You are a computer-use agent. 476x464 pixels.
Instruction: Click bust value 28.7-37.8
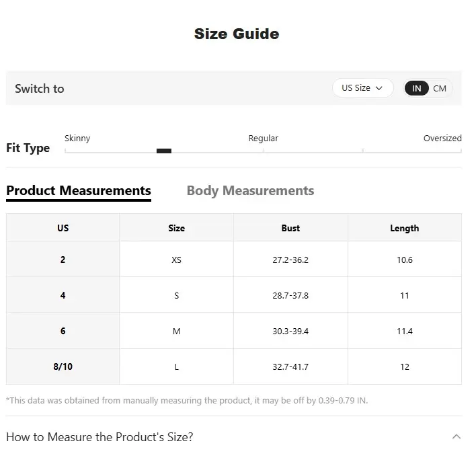(x=290, y=295)
